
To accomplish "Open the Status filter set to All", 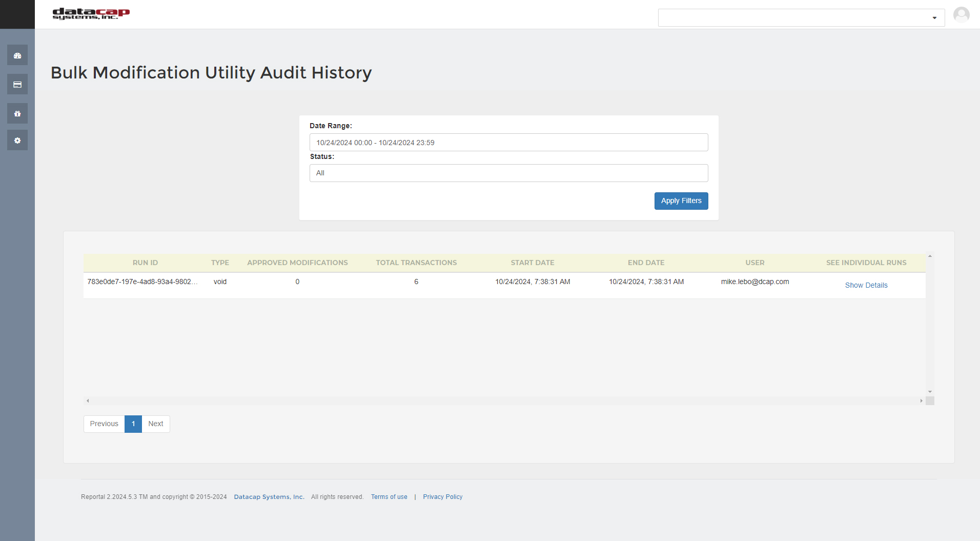I will (x=508, y=173).
